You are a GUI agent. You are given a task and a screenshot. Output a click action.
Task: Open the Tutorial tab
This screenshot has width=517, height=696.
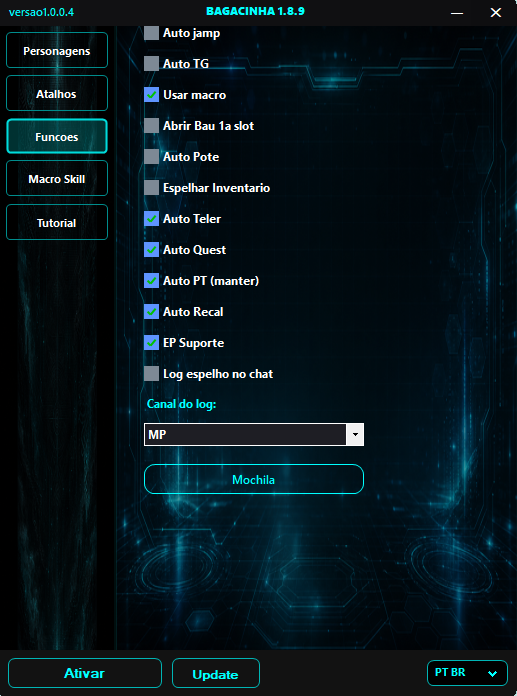point(57,222)
